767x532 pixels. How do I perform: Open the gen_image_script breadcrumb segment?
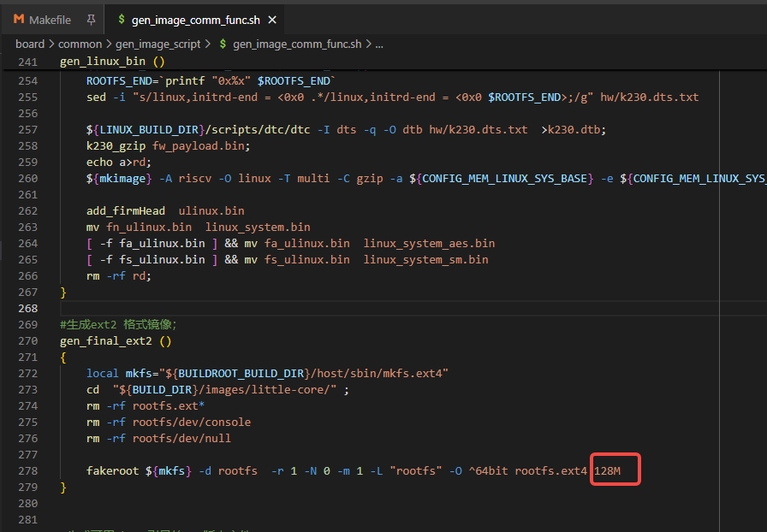[158, 44]
